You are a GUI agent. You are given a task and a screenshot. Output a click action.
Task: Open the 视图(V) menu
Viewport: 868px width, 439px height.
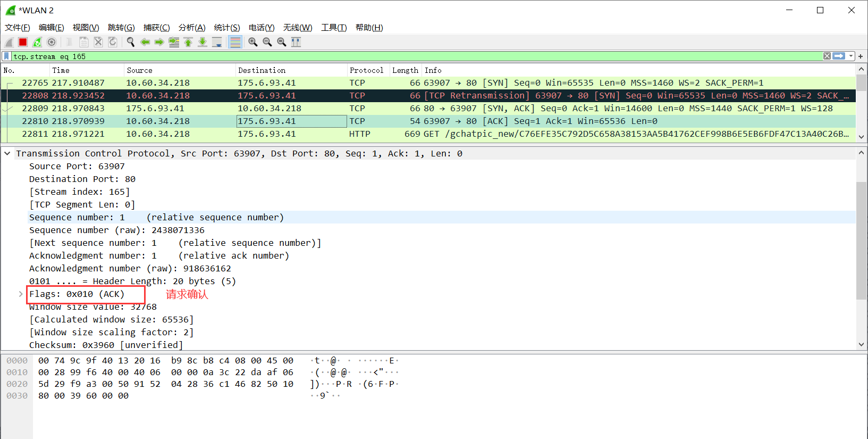click(86, 28)
